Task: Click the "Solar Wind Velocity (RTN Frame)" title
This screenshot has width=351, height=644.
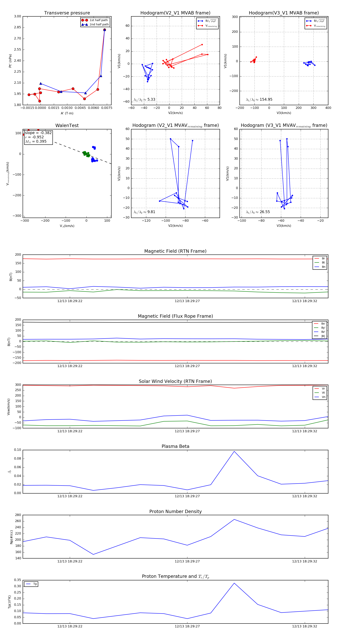Action: pos(175,382)
